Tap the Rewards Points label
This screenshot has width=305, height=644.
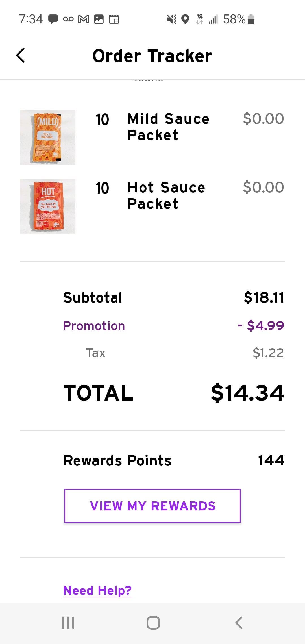point(117,460)
